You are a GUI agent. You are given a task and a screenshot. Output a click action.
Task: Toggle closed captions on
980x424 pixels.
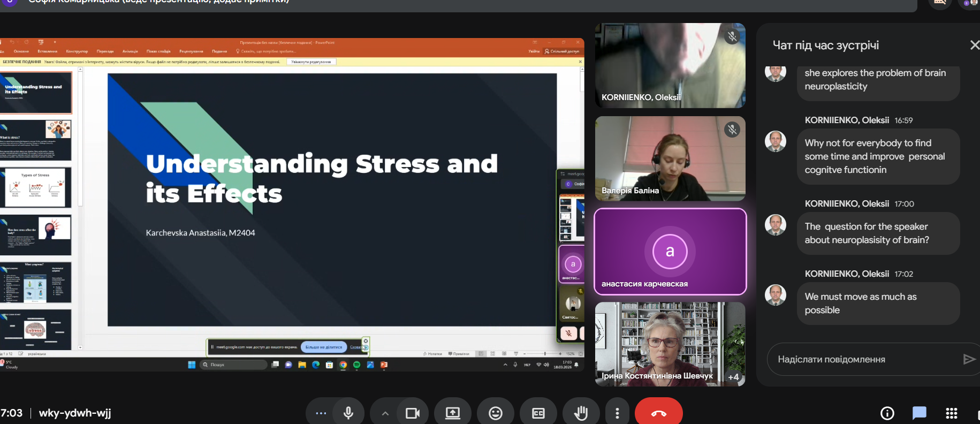point(538,413)
